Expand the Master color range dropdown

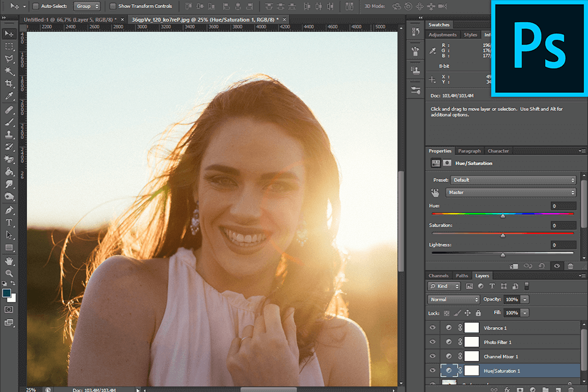point(511,192)
